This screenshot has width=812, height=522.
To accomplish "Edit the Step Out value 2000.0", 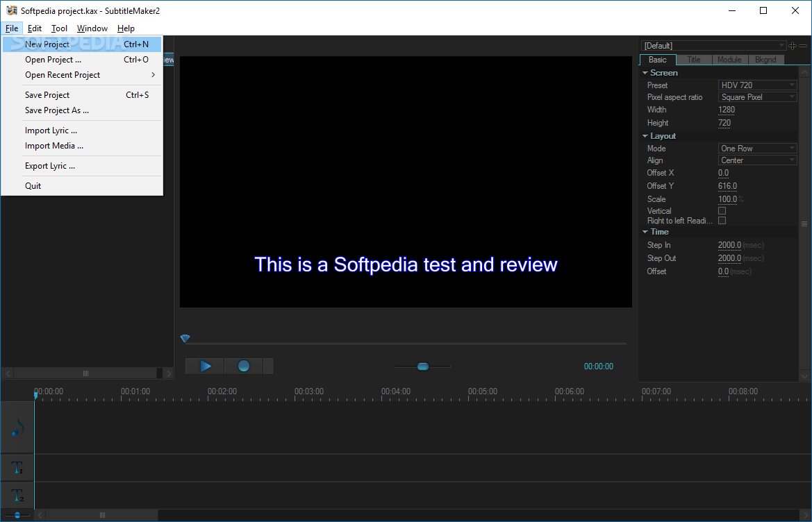I will (x=729, y=258).
